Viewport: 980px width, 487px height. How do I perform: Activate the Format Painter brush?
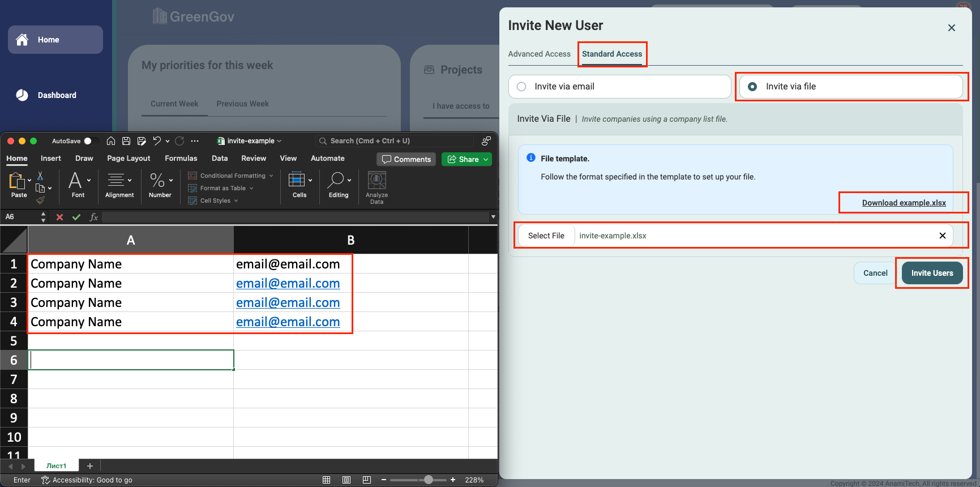tap(40, 200)
